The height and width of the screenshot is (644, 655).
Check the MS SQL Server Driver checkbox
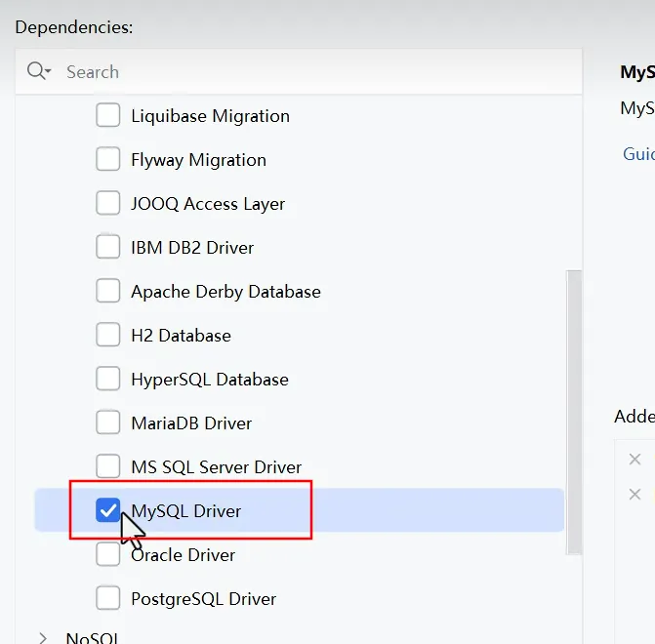point(107,467)
